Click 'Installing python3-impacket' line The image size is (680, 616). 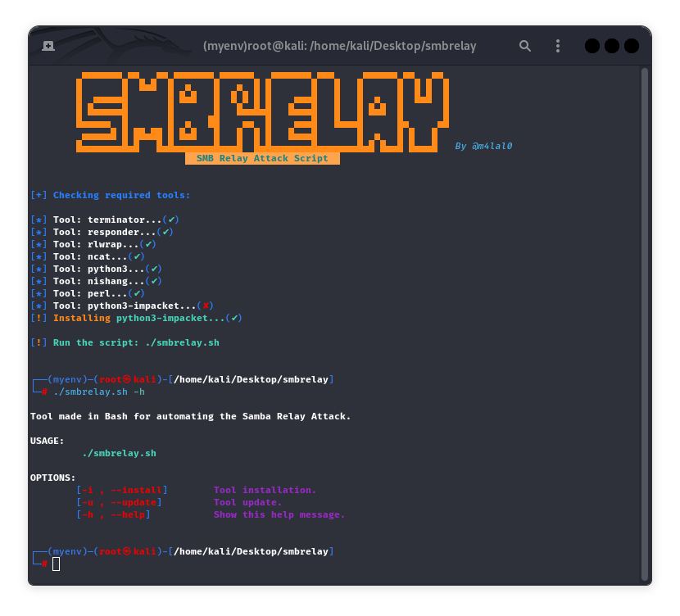(x=136, y=318)
